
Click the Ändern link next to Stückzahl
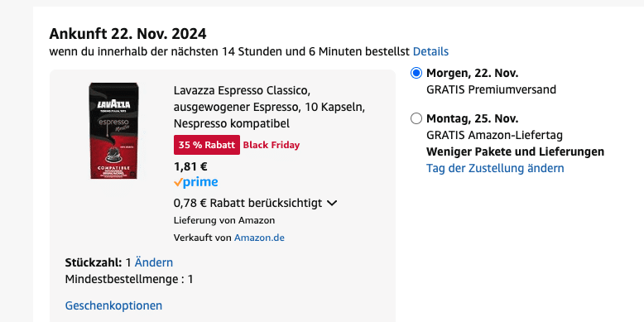pos(154,262)
